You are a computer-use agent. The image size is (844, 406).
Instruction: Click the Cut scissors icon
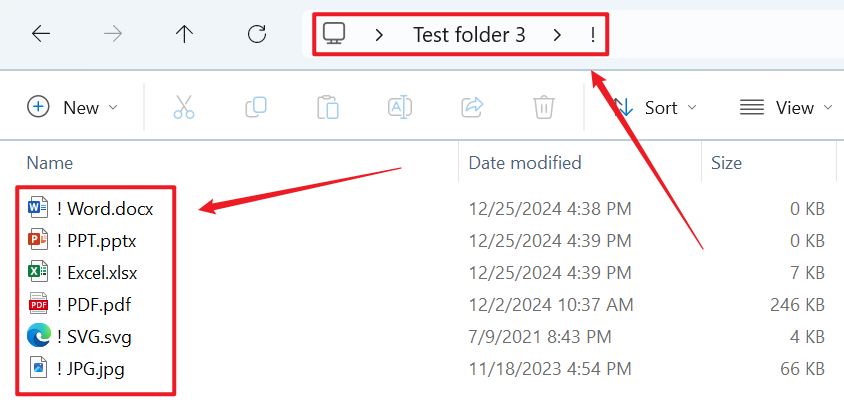tap(184, 107)
